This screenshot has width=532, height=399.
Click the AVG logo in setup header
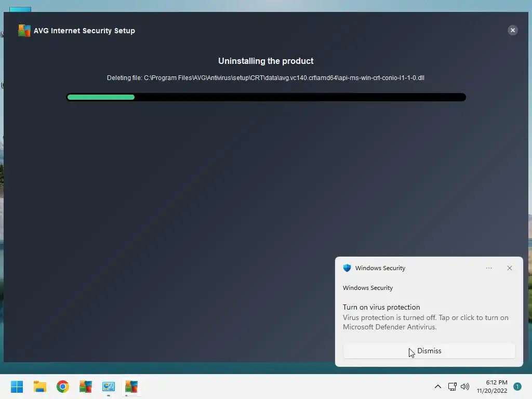[x=24, y=31]
